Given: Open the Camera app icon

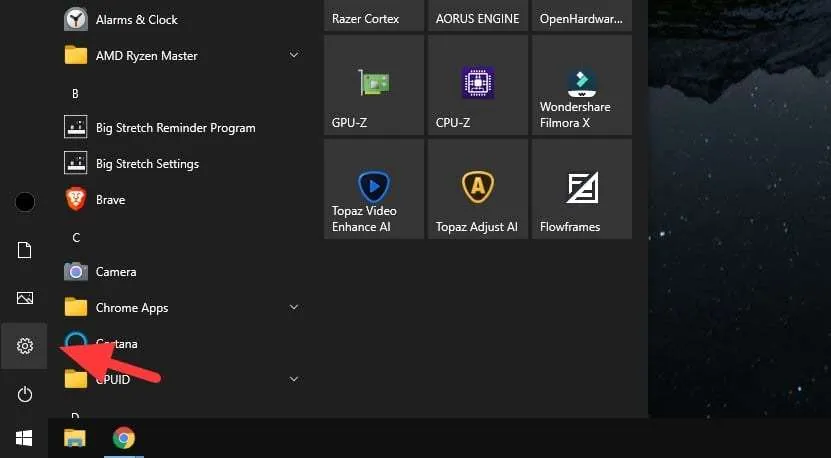Looking at the screenshot, I should 76,271.
